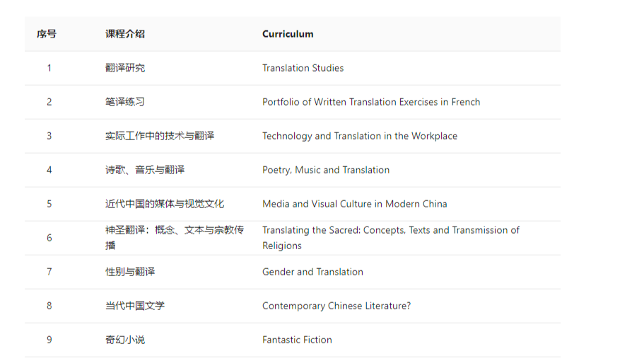Viewport: 644px width, 361px height.
Task: Click the 实际工作中的技术与翻译 entry
Action: point(160,136)
